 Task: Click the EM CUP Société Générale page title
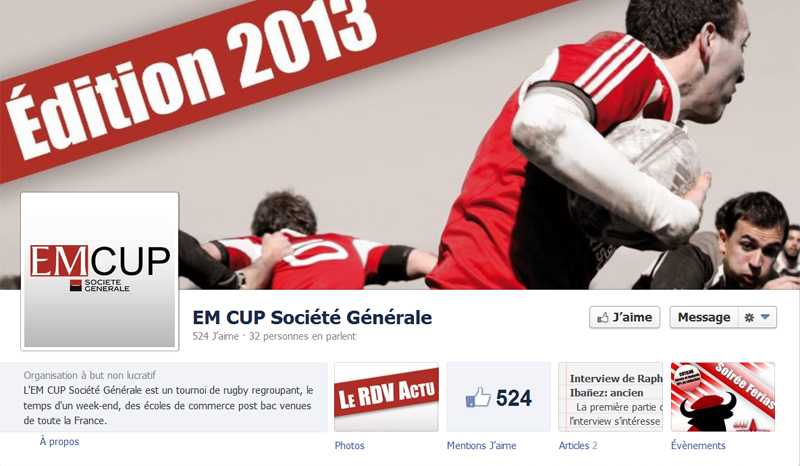(x=312, y=317)
